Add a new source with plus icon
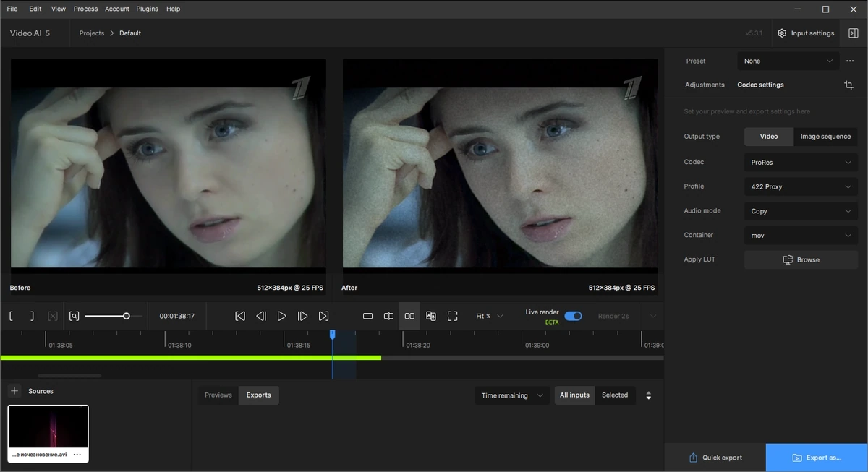Screen dimensions: 868x472 pos(14,391)
